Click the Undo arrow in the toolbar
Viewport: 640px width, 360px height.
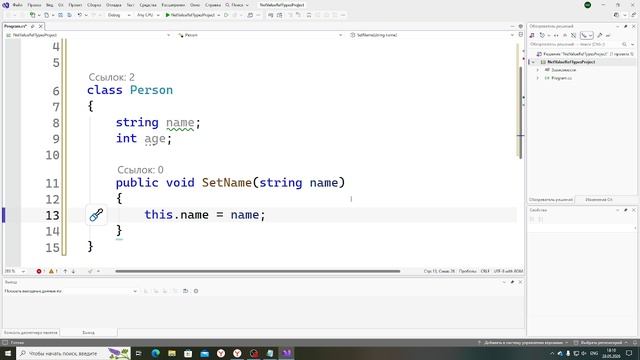point(80,15)
